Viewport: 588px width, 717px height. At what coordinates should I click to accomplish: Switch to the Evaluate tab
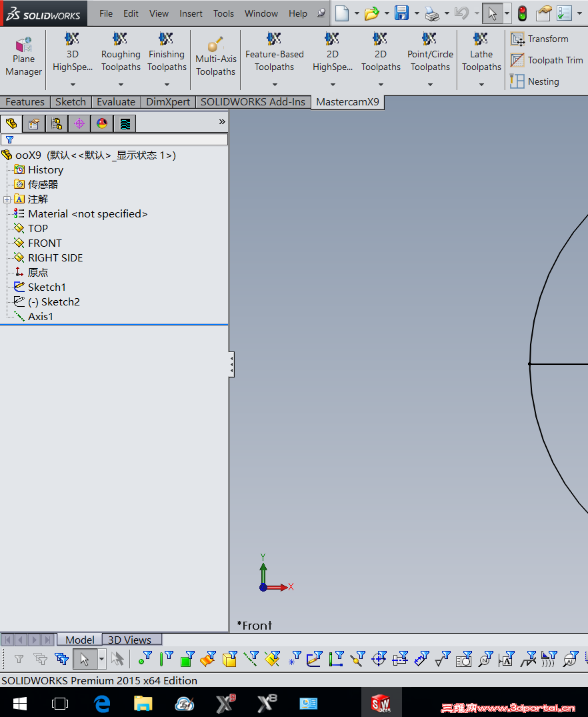116,102
